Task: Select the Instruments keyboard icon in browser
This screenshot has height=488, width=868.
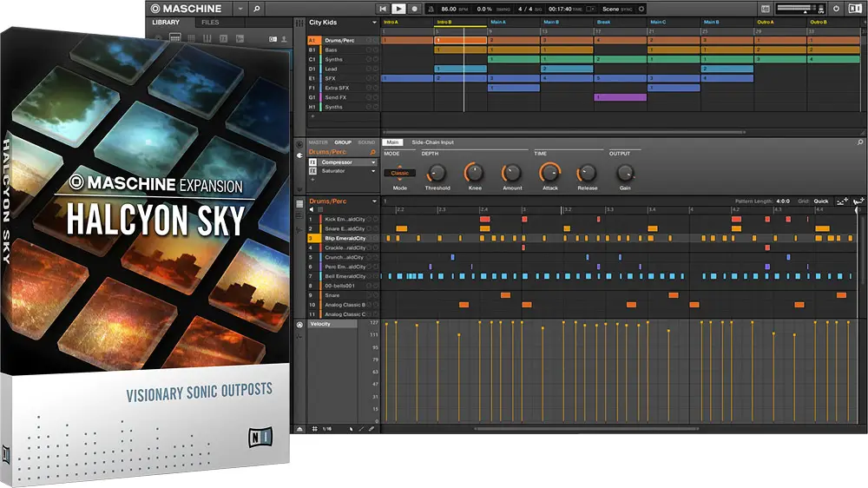Action: [207, 38]
